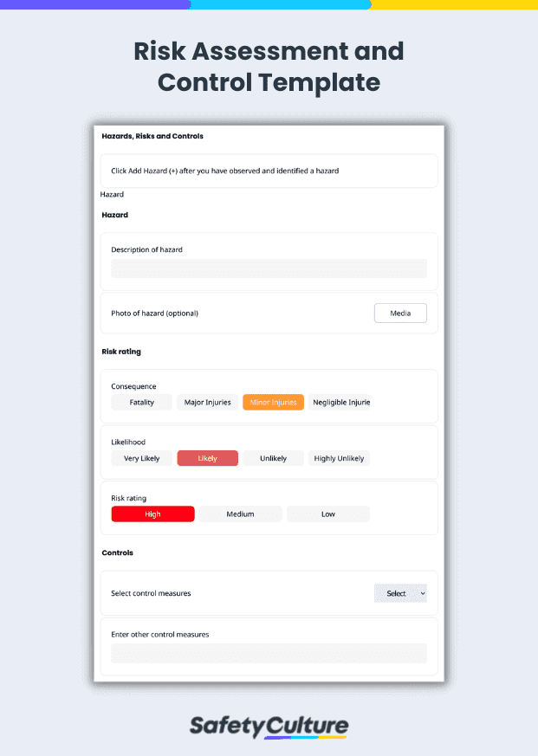Set risk rating to Medium
Image resolution: width=538 pixels, height=756 pixels.
(240, 513)
